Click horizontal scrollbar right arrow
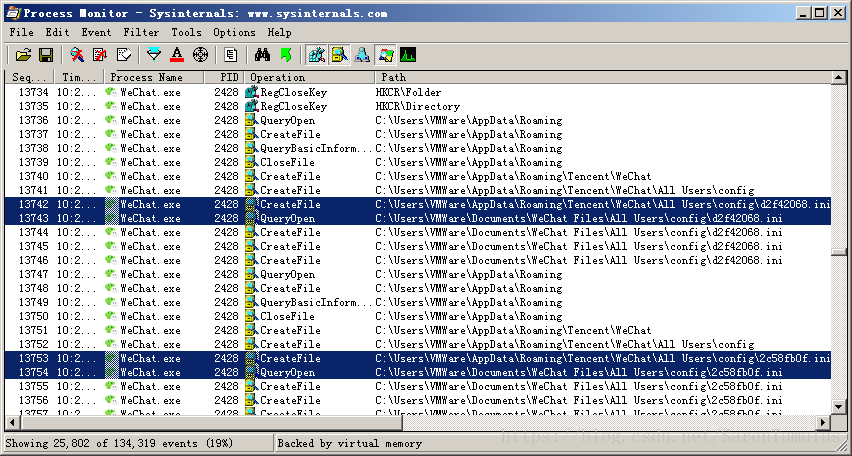The width and height of the screenshot is (852, 456). click(824, 422)
